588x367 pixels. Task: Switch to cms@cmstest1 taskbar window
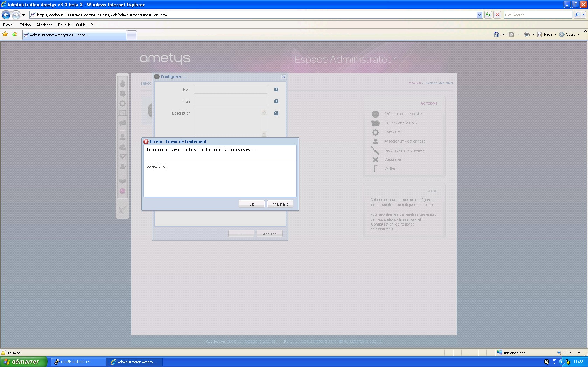tap(78, 362)
